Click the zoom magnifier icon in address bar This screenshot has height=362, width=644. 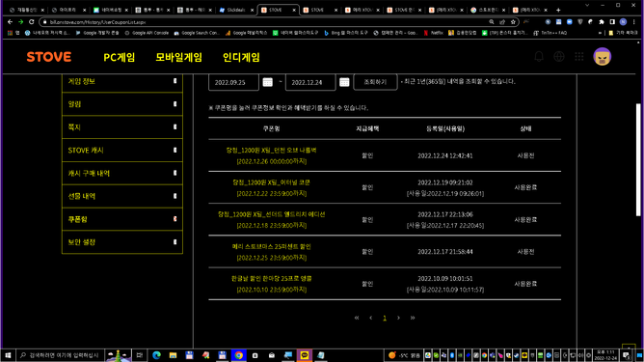coord(492,22)
